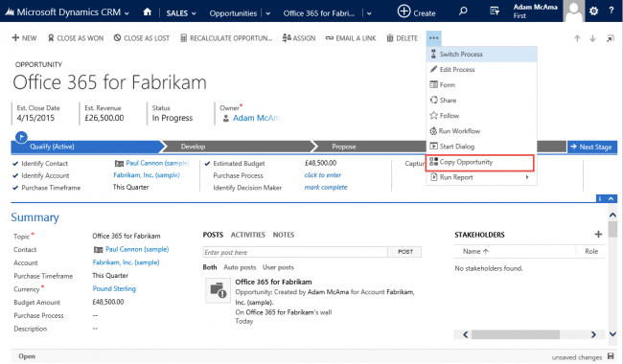Click the process flag icon
Viewport: 623px width, 364px height.
[21, 137]
